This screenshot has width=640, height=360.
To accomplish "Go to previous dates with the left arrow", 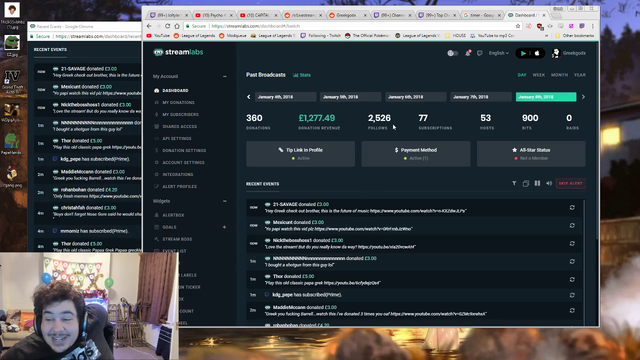I will [x=249, y=97].
